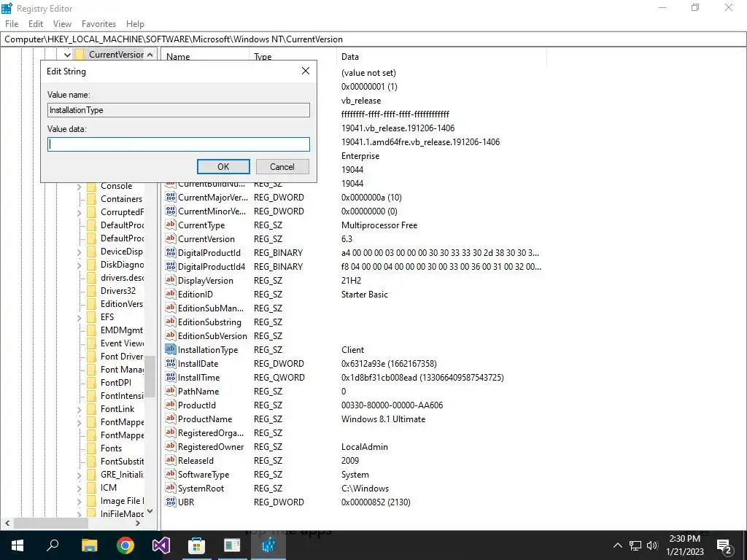747x560 pixels.
Task: Expand the FontLink key
Action: pyautogui.click(x=80, y=410)
